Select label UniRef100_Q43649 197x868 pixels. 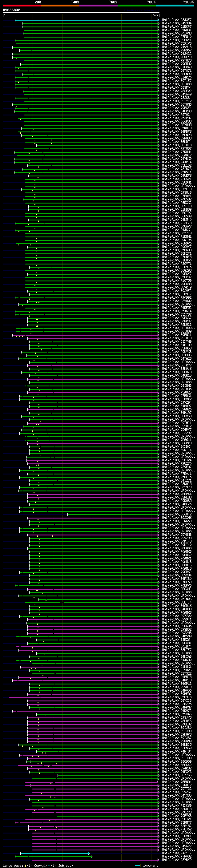tap(176, 94)
